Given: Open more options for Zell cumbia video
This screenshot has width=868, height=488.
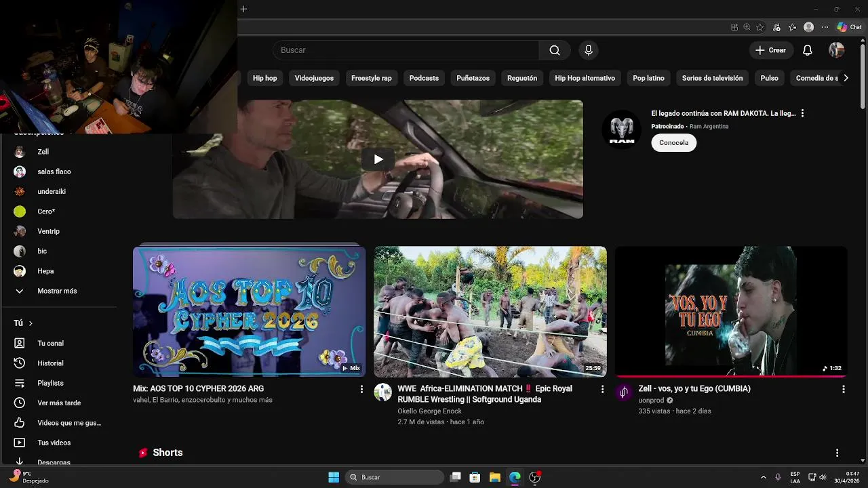Looking at the screenshot, I should coord(844,389).
